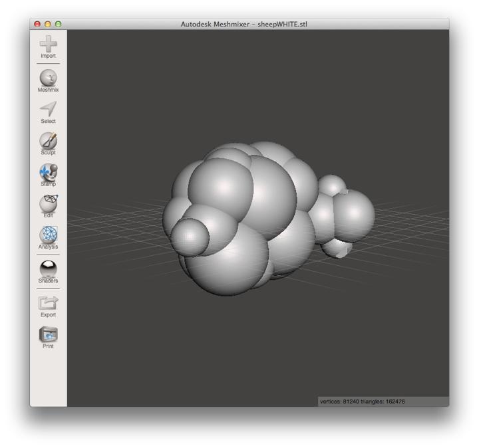The image size is (479, 448).
Task: Open the Analysis tool
Action: tap(48, 235)
